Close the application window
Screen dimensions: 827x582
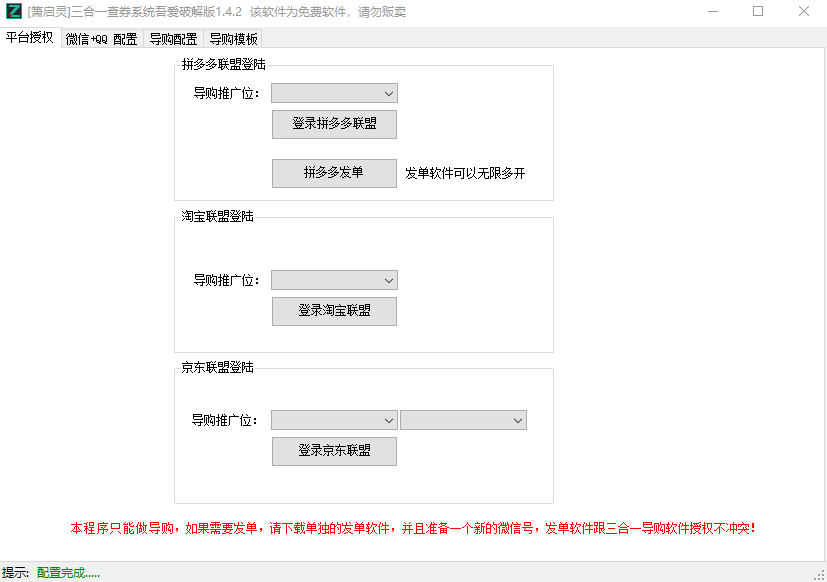(x=804, y=11)
